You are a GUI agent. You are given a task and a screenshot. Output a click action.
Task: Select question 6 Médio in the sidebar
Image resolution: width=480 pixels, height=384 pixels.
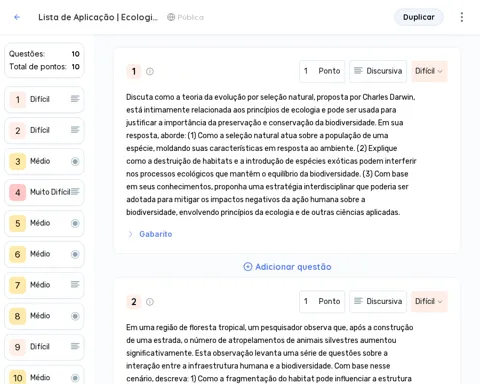tap(44, 254)
